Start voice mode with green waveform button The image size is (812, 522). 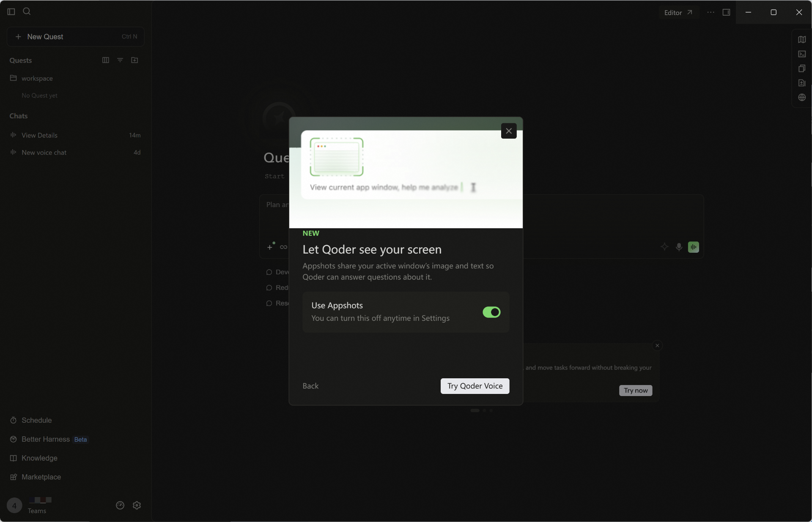[x=694, y=247]
